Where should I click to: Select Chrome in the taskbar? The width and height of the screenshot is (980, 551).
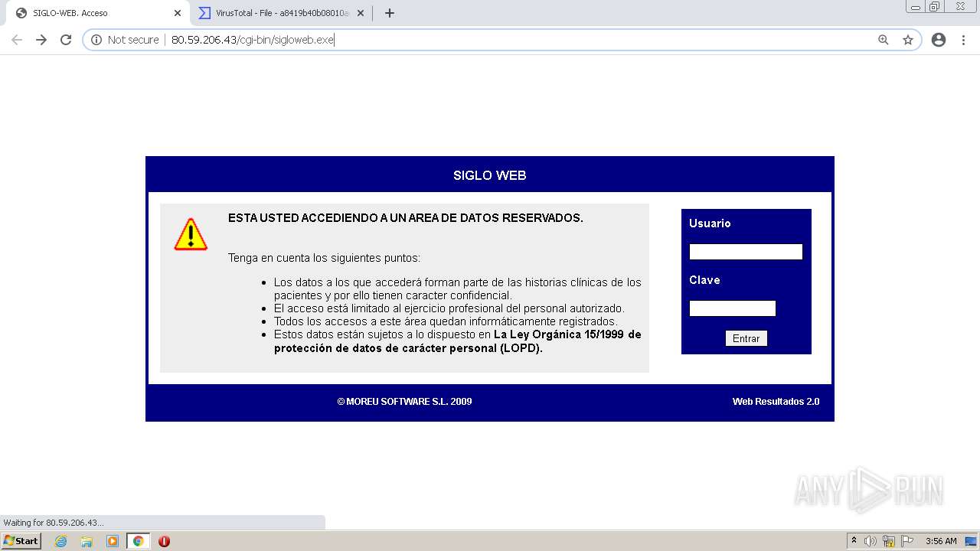point(139,541)
